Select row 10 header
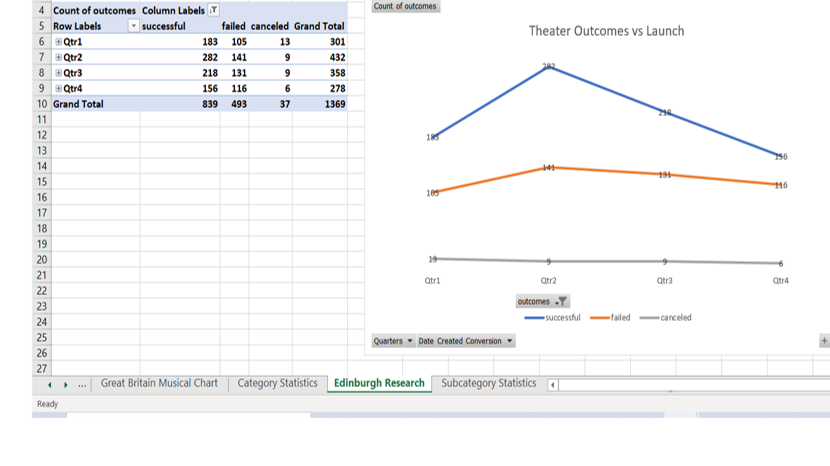 [x=42, y=104]
